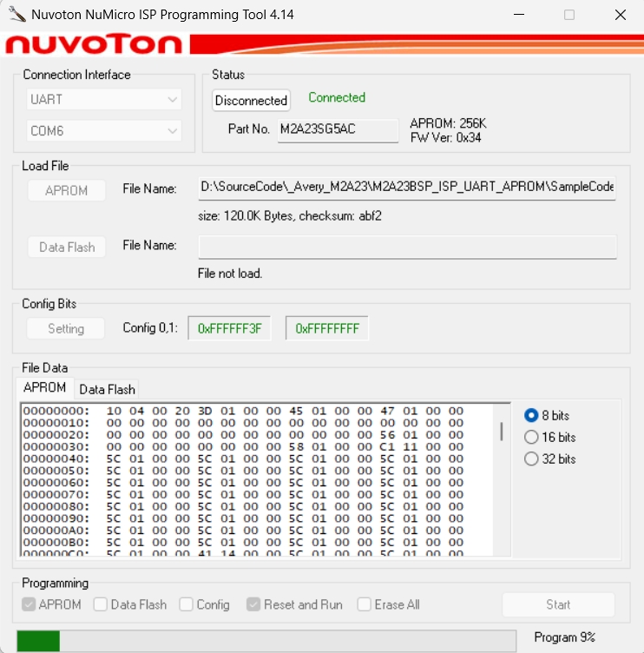Choose 32 bits data view
Viewport: 644px width, 653px height.
(531, 459)
